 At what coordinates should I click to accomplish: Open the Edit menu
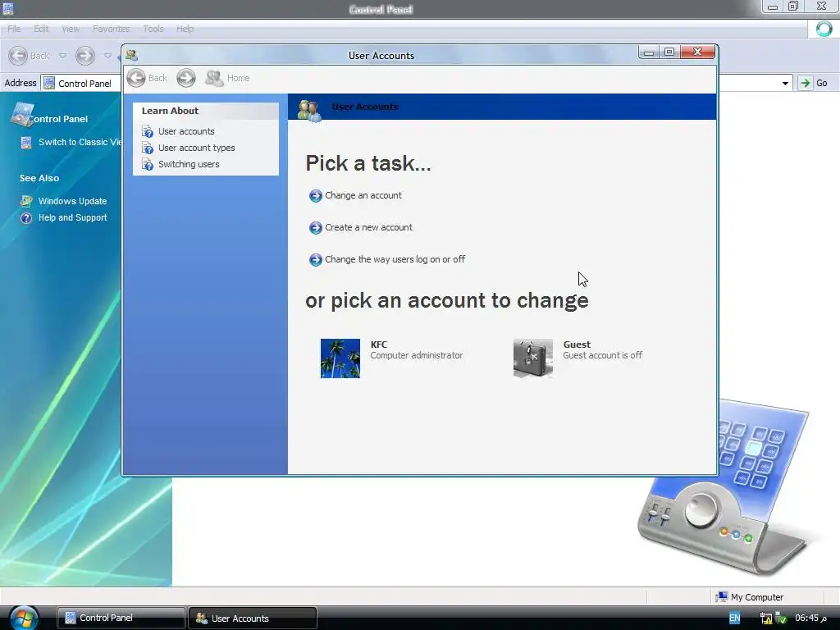pos(41,29)
